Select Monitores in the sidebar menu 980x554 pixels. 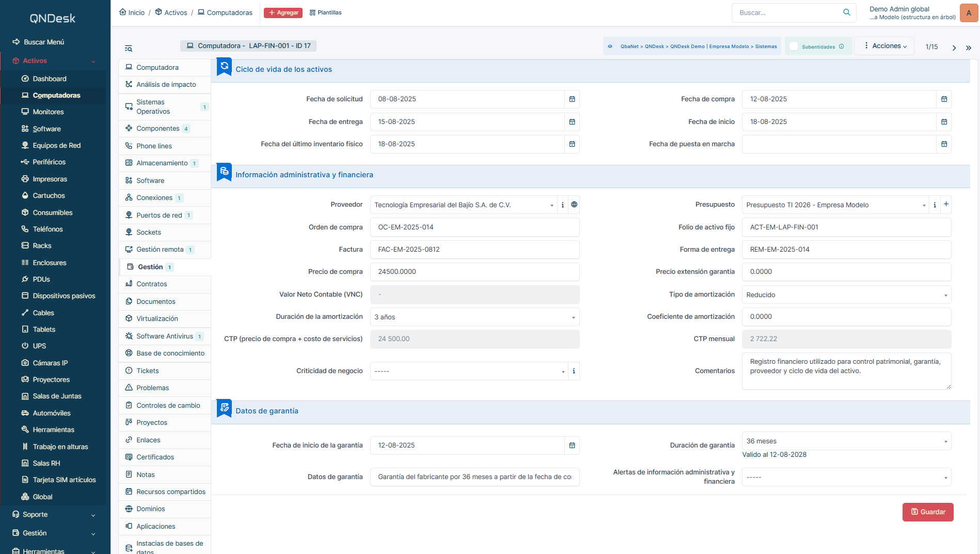click(x=48, y=112)
